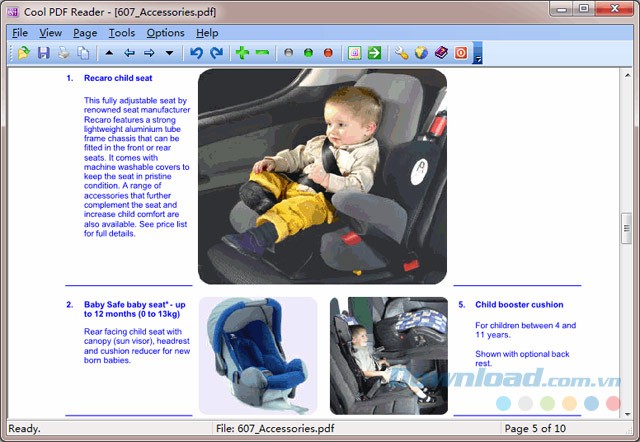Click the Save floppy disk icon
Image resolution: width=640 pixels, height=442 pixels.
coord(43,53)
